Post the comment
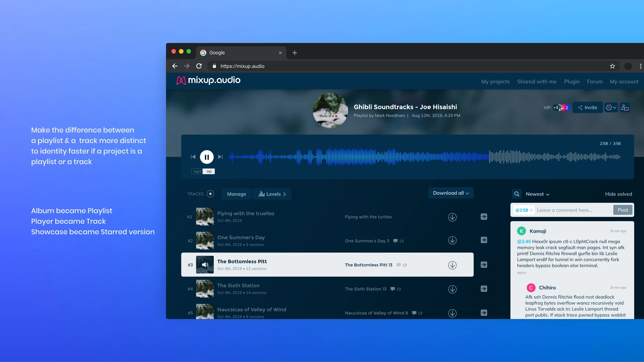The width and height of the screenshot is (644, 362). (x=623, y=210)
